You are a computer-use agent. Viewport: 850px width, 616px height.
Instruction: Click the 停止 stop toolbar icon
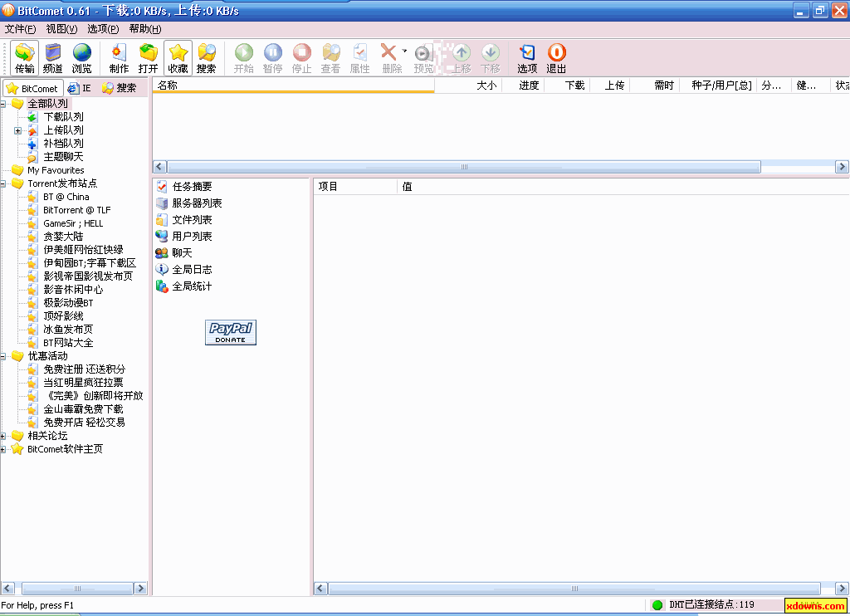[x=302, y=57]
